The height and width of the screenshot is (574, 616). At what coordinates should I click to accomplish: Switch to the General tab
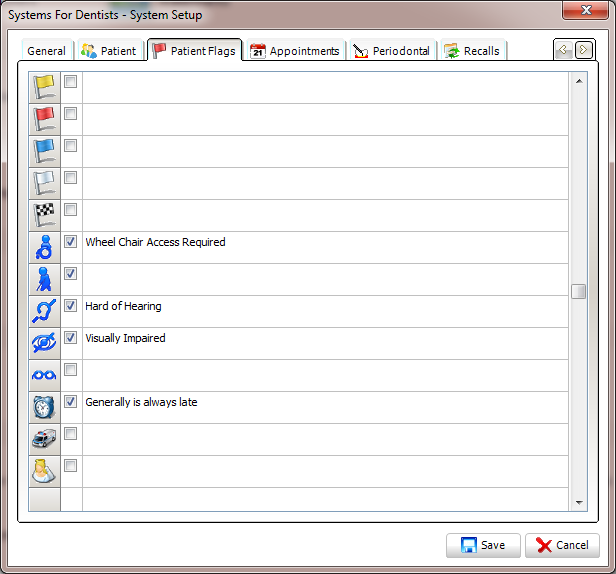click(47, 51)
